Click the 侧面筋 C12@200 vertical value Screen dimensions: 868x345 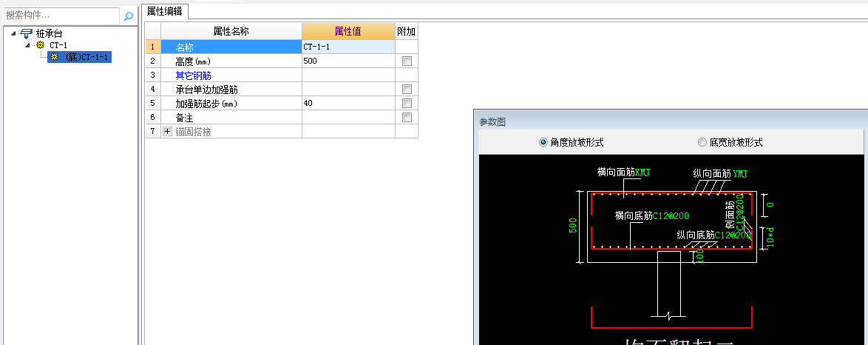tap(739, 212)
